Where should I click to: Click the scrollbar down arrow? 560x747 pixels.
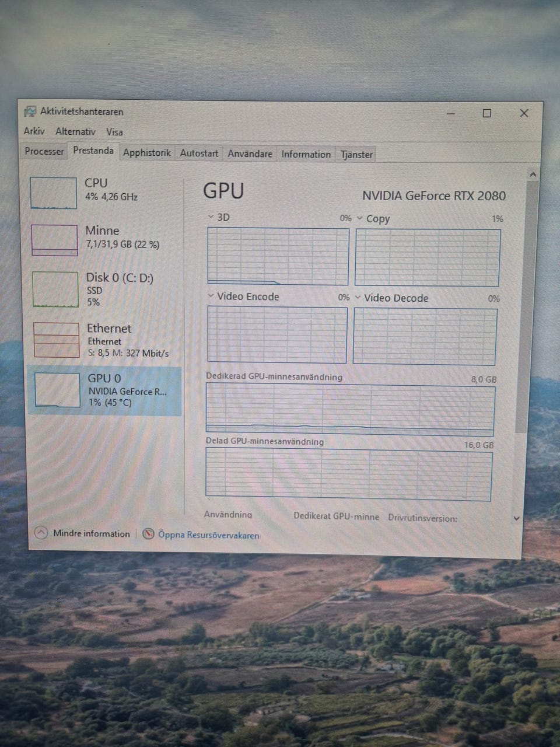click(x=516, y=518)
